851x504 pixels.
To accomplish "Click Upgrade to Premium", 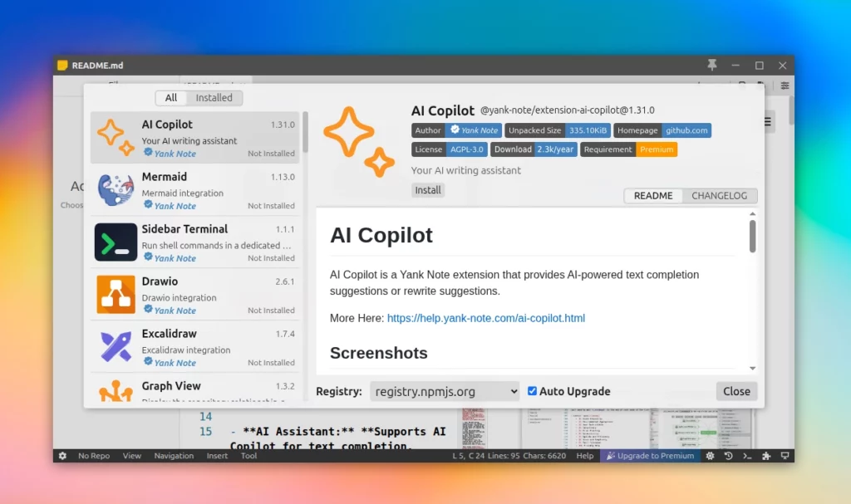I will 650,456.
